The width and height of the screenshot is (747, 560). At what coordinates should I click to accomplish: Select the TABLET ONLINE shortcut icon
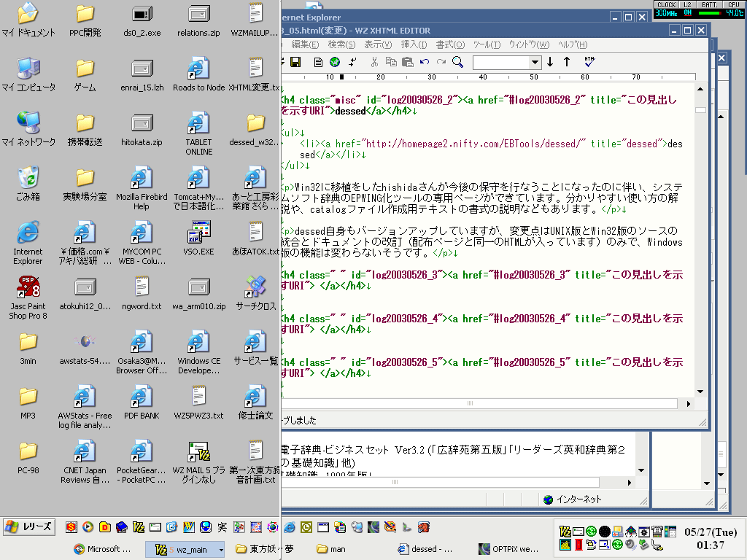(x=198, y=133)
